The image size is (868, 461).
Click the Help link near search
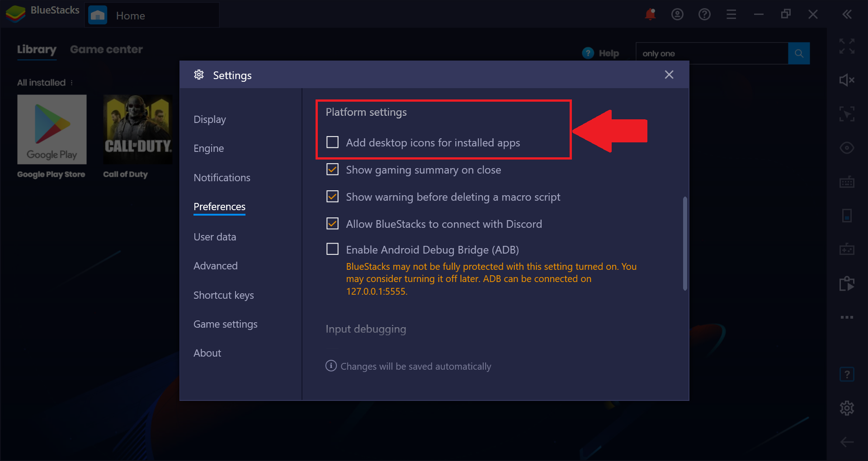(x=601, y=53)
